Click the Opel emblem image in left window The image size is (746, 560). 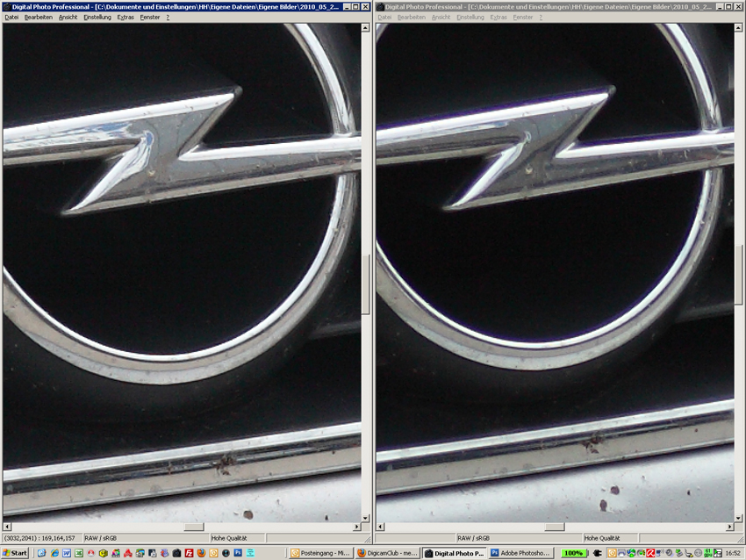[182, 273]
